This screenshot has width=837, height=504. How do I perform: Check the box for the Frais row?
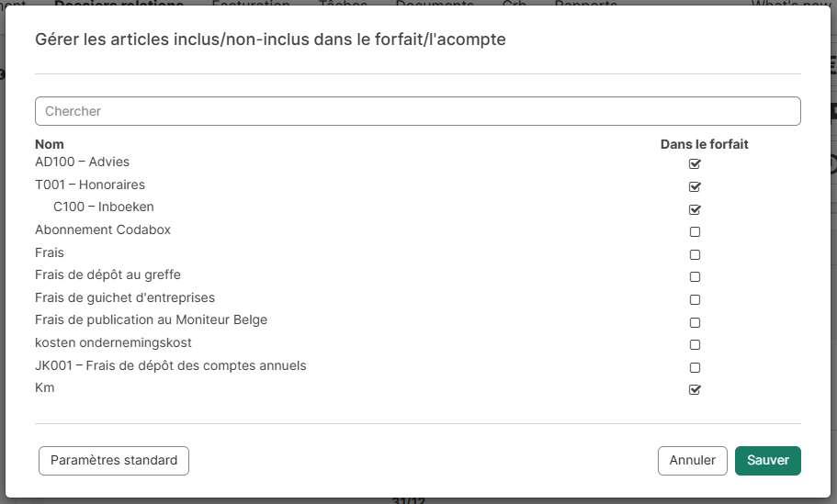(x=695, y=254)
